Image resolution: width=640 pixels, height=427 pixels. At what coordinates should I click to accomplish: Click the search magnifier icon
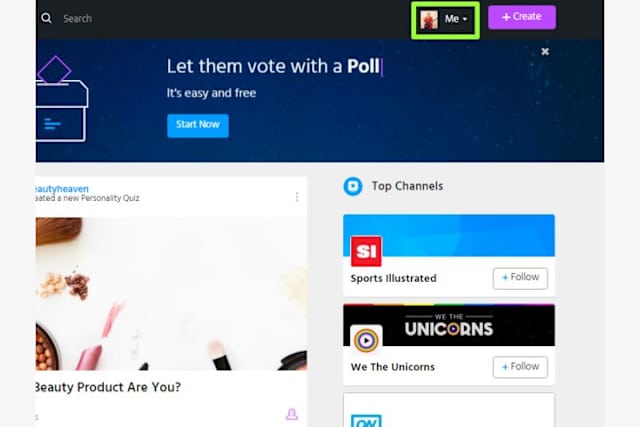click(x=47, y=18)
